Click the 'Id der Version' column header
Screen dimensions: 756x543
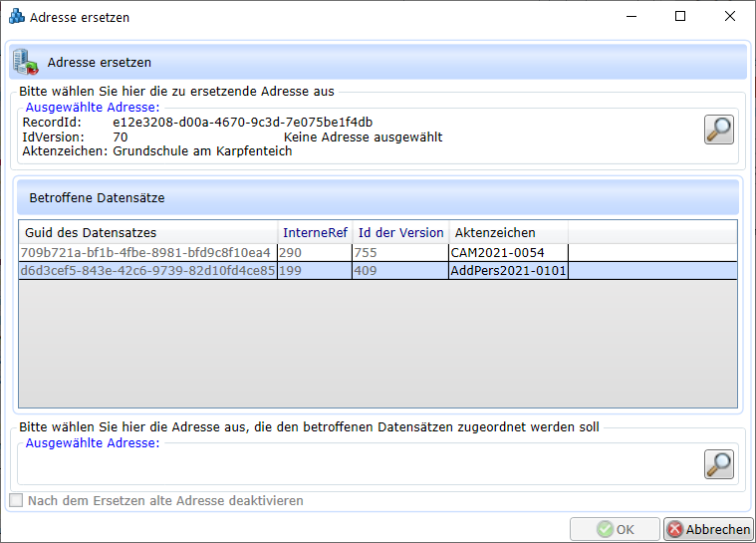(400, 232)
